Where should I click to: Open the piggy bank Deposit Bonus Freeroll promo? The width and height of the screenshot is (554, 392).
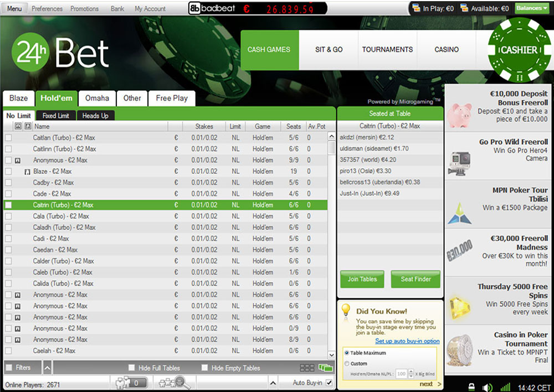[459, 115]
